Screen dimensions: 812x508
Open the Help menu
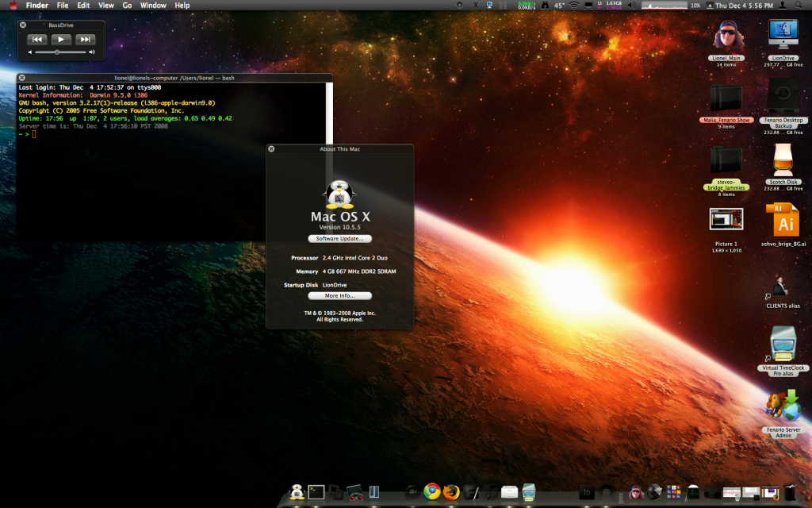click(182, 6)
